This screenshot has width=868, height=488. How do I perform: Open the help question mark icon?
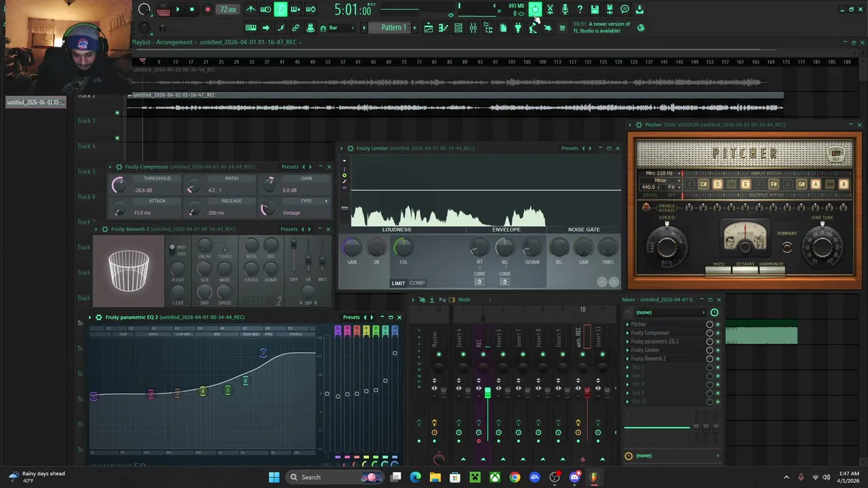pos(580,9)
